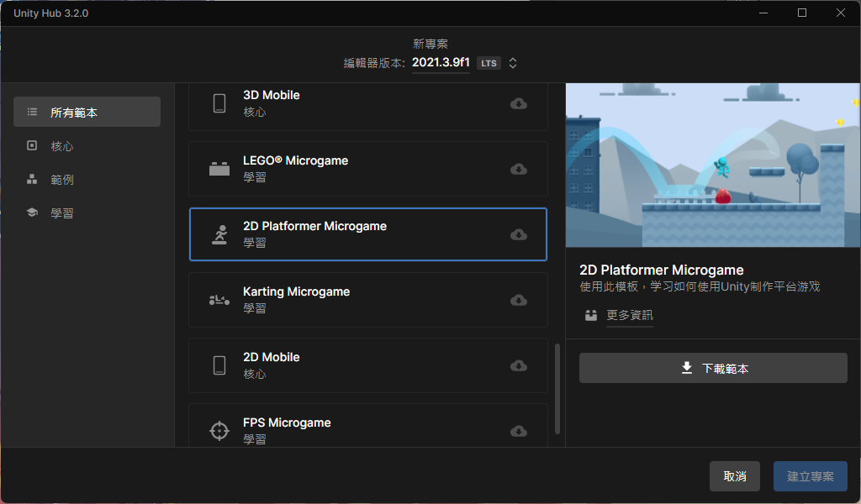Select the 學習 category
This screenshot has width=861, height=504.
click(87, 213)
